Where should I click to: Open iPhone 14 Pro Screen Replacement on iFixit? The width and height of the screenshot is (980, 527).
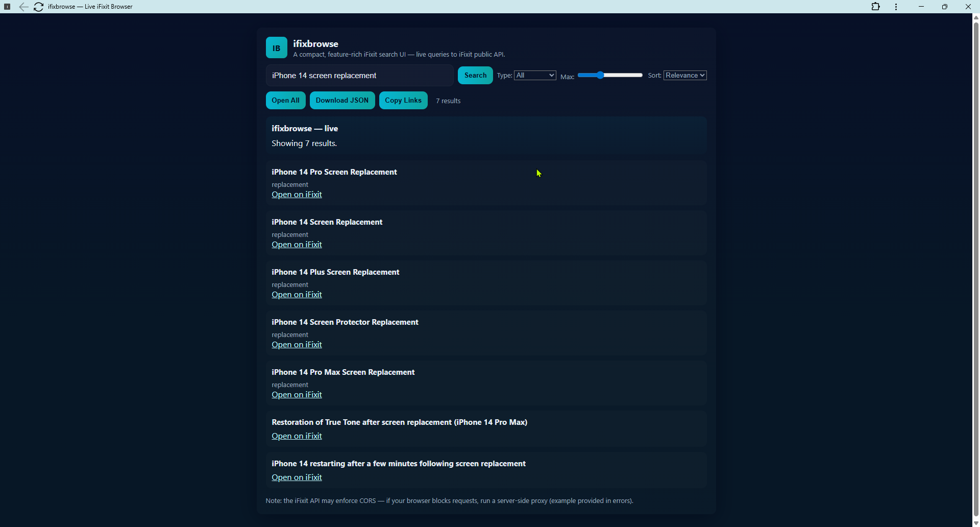[297, 195]
